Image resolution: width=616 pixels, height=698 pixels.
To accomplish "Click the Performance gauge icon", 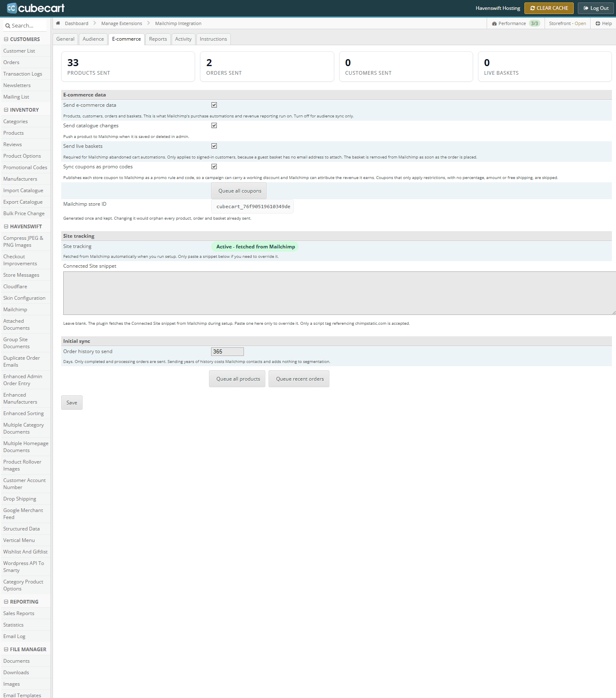I will coord(494,23).
